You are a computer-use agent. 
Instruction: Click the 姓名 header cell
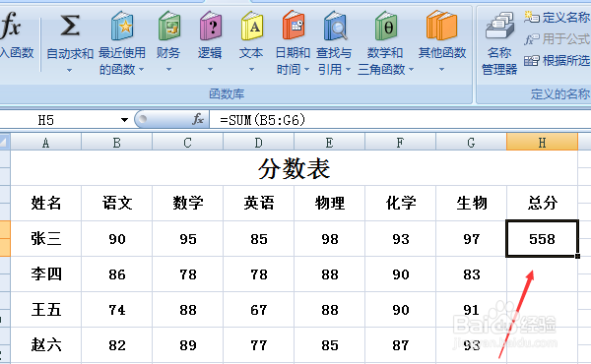pos(45,203)
